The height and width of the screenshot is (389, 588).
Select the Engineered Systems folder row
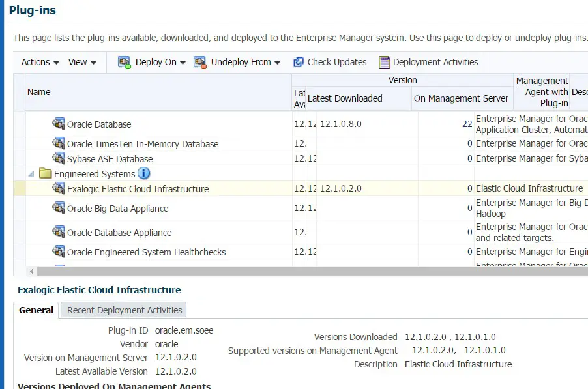click(x=95, y=174)
